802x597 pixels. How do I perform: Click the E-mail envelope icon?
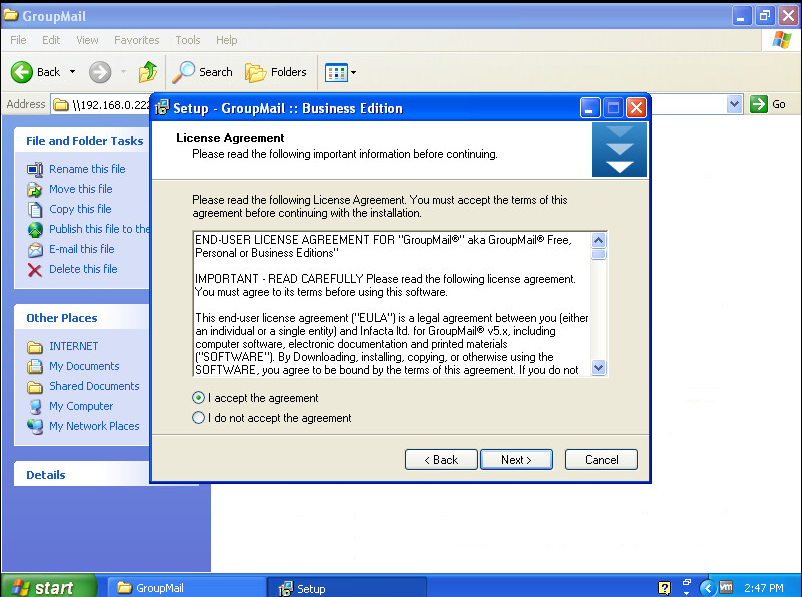pos(35,250)
